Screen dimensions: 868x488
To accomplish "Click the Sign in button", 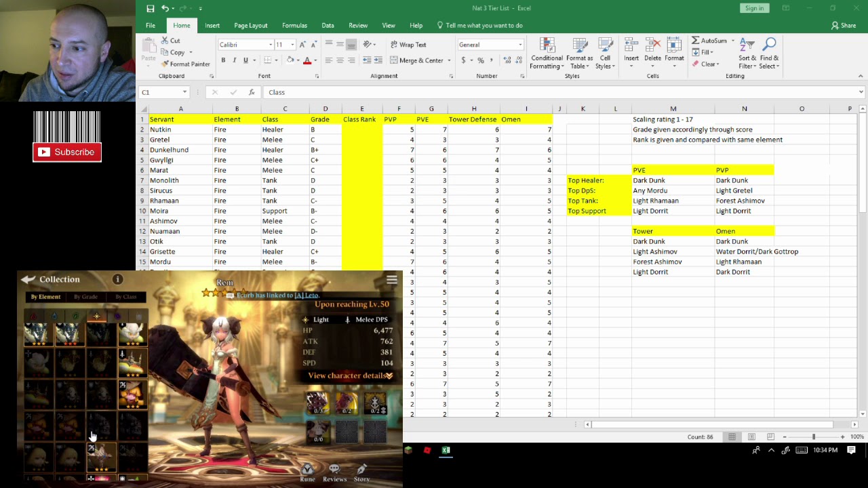I will coord(754,8).
